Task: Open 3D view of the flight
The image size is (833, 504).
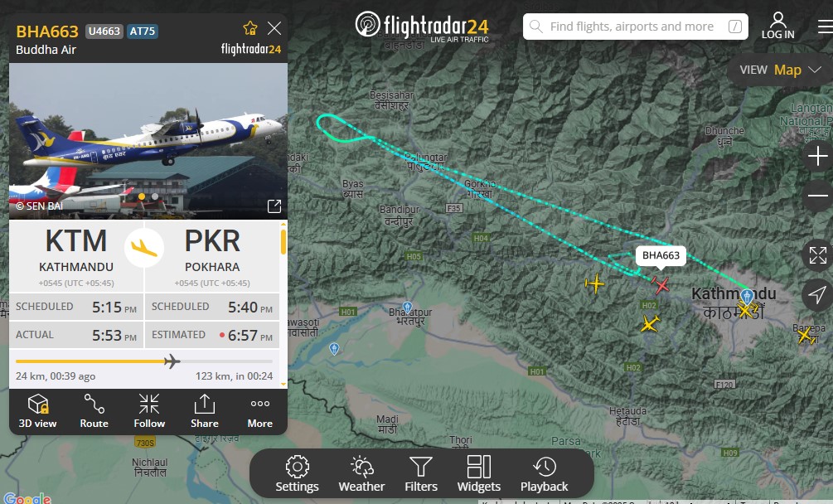Action: coord(38,412)
